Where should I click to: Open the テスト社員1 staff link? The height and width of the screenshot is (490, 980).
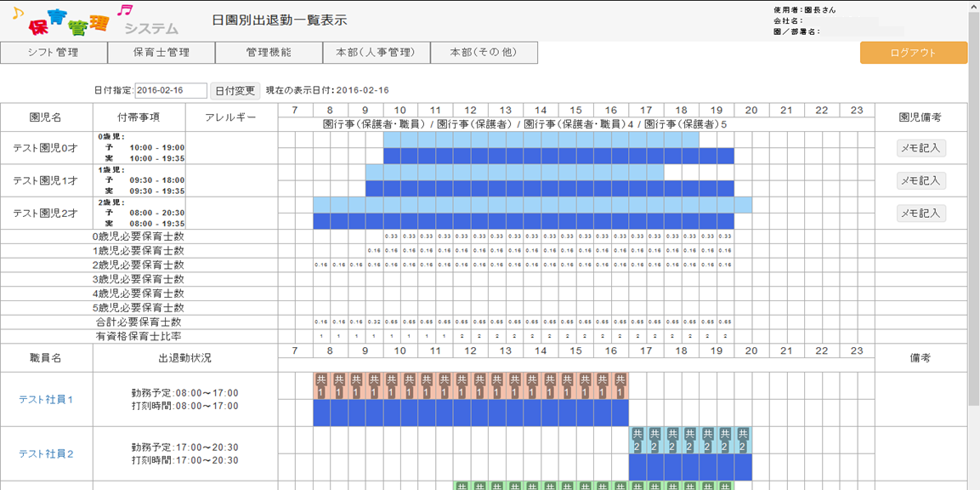46,399
